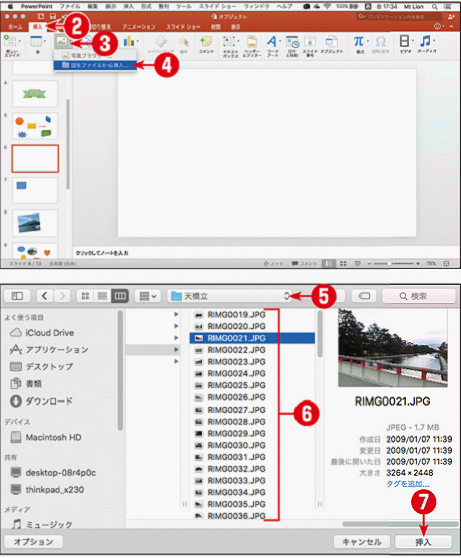Select the ホーム ribbon tab
This screenshot has height=558, width=461.
coord(15,27)
